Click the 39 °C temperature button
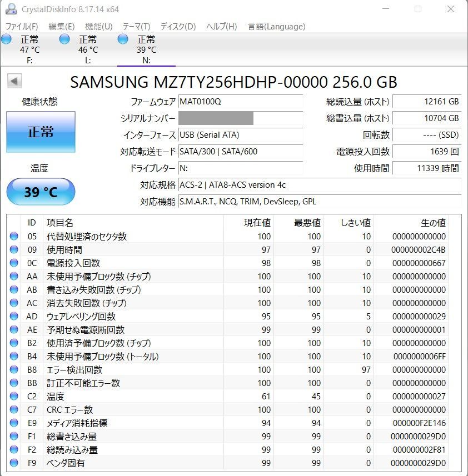This screenshot has width=468, height=476. coord(41,192)
